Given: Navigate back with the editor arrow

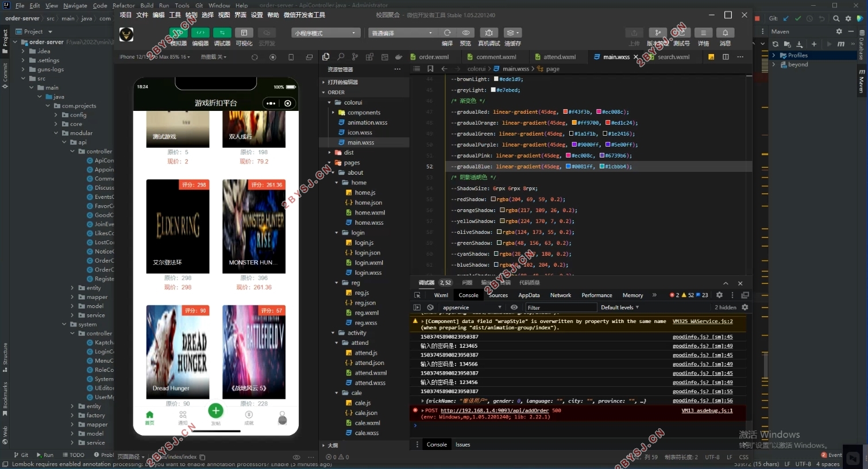Looking at the screenshot, I should (x=444, y=68).
